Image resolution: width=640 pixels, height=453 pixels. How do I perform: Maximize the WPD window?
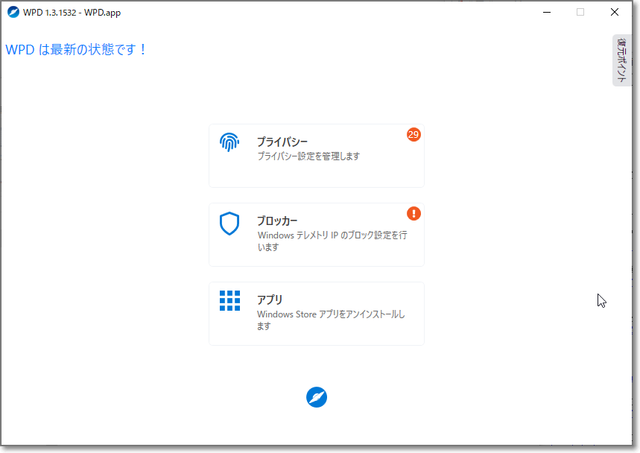click(580, 12)
